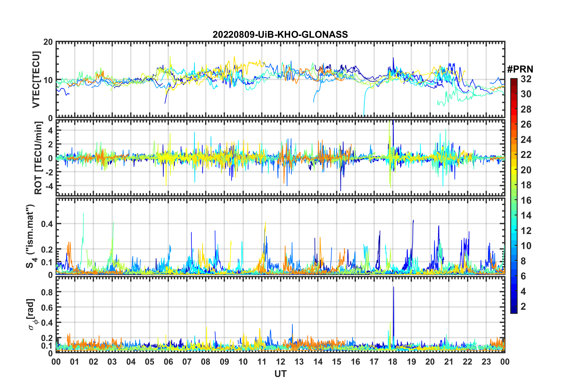Click UT axis hour label 09
561x392 pixels.
[x=224, y=362]
